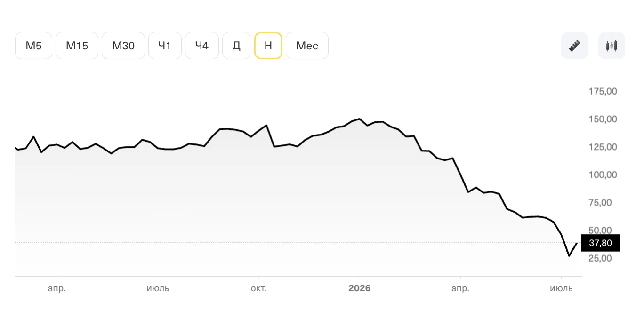Select the М15 timeframe
Image resolution: width=644 pixels, height=318 pixels.
tap(77, 46)
